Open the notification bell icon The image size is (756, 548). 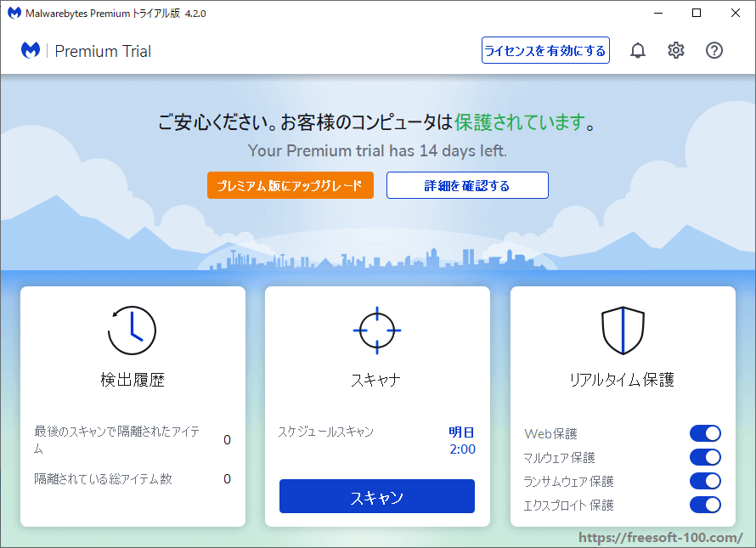(637, 50)
